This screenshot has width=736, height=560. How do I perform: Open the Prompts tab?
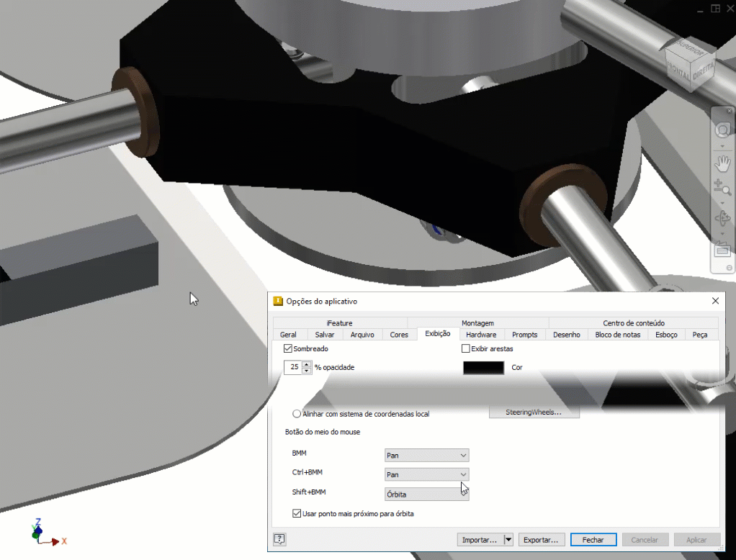(x=525, y=335)
